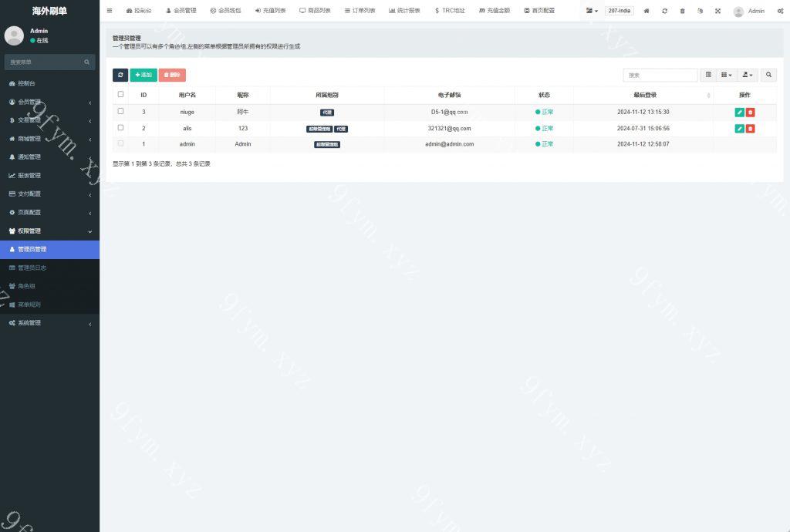Expand the 支付配置 sidebar menu
The image size is (790, 532).
coord(49,194)
